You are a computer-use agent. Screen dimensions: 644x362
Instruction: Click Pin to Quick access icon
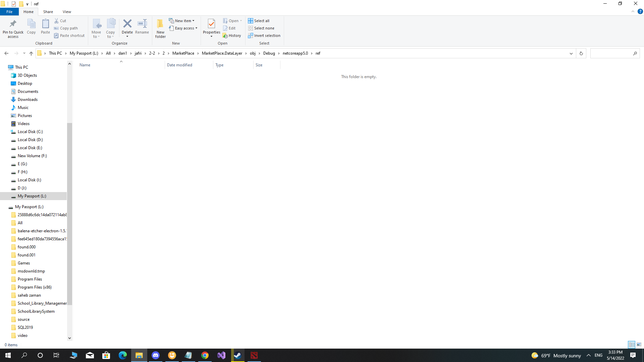click(13, 24)
